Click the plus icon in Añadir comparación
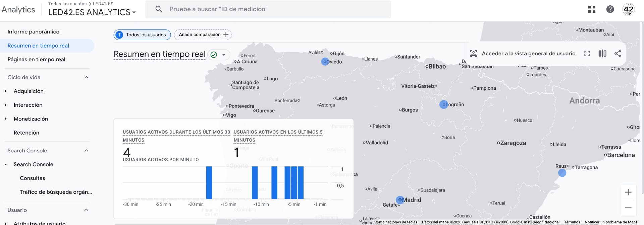This screenshot has height=225, width=644. pos(226,34)
